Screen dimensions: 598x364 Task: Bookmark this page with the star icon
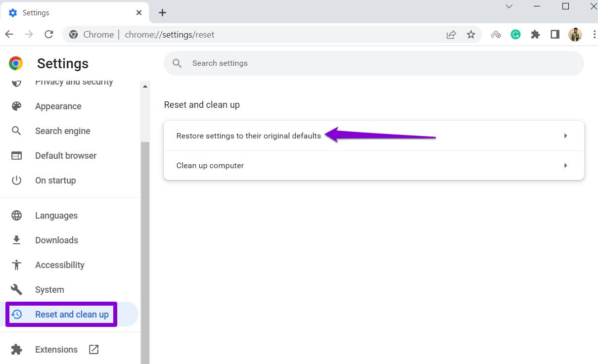471,35
